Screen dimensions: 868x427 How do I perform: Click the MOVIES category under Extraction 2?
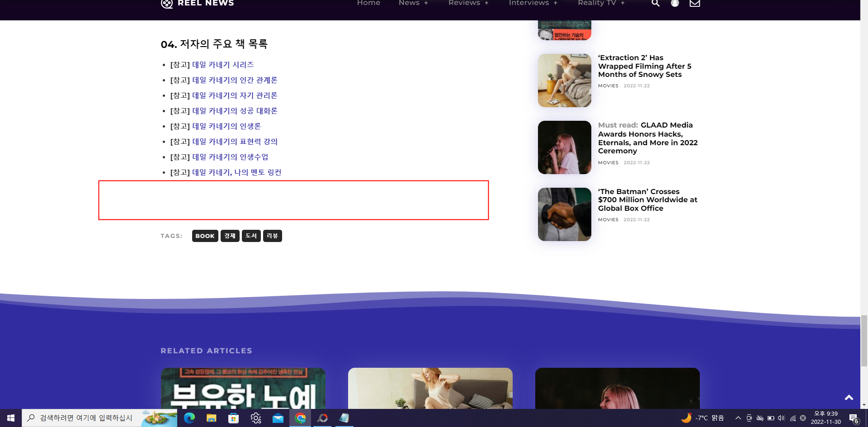tap(608, 86)
